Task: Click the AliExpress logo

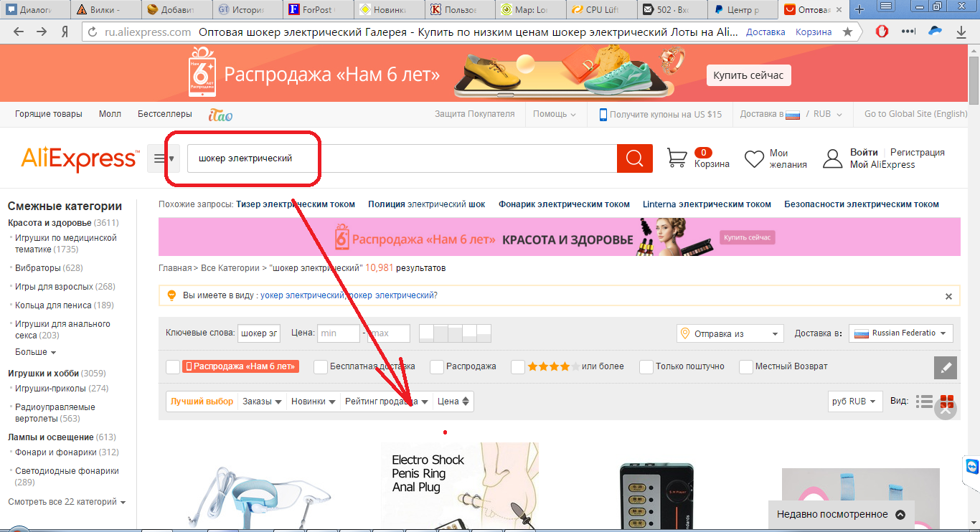Action: (x=79, y=159)
